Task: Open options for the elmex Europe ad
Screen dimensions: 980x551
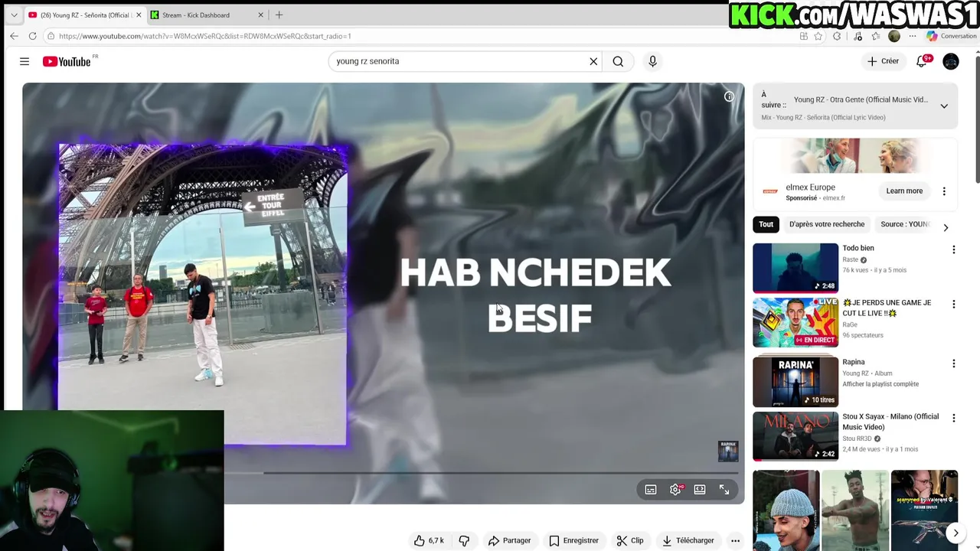Action: pos(944,191)
